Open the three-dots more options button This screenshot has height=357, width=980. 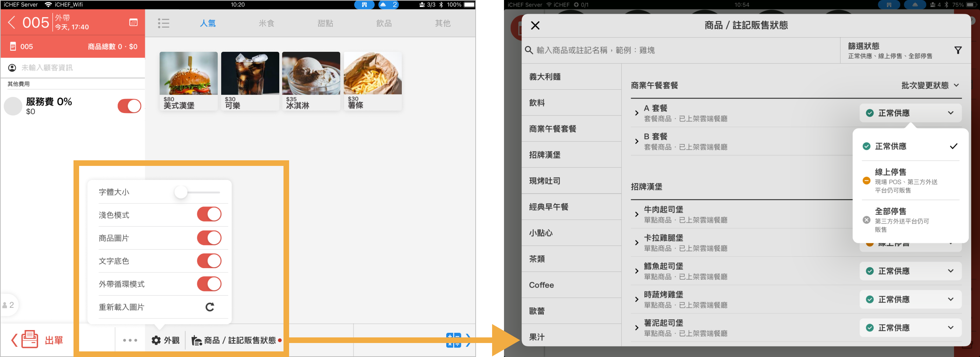(x=130, y=340)
